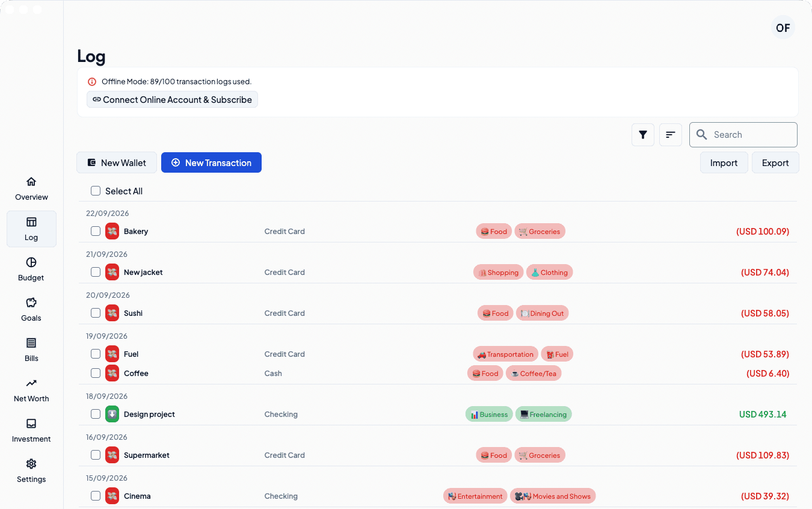Click the Clothing category tag

550,272
